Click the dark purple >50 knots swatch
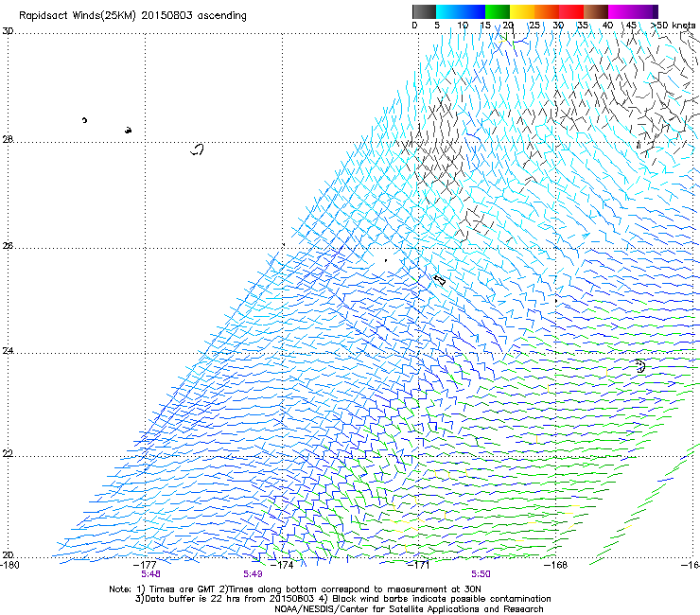Image resolution: width=700 pixels, height=615 pixels. click(656, 11)
